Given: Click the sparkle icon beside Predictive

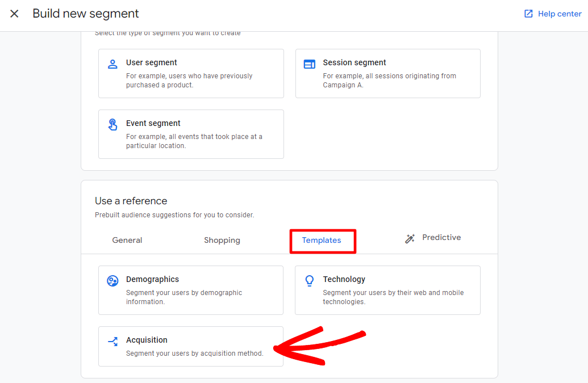Looking at the screenshot, I should point(410,238).
